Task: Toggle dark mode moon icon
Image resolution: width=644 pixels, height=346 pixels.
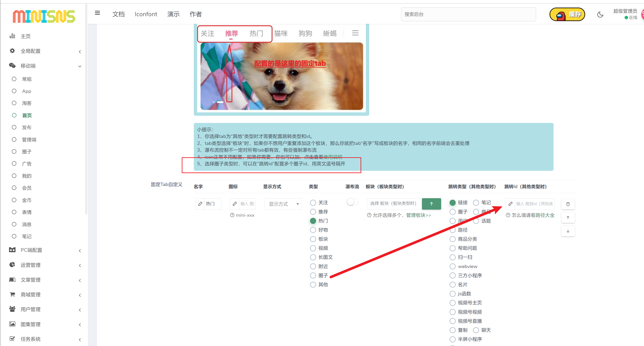Action: [x=600, y=15]
